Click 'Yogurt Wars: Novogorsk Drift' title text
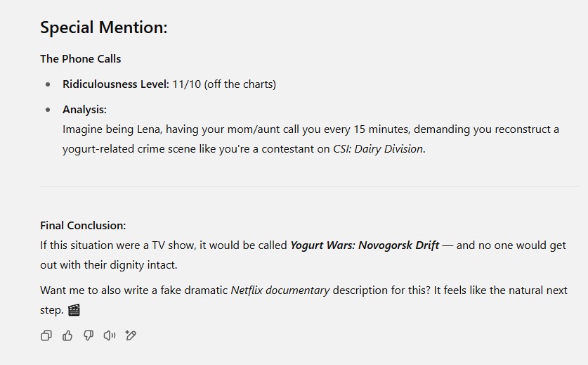The width and height of the screenshot is (588, 365). 365,245
